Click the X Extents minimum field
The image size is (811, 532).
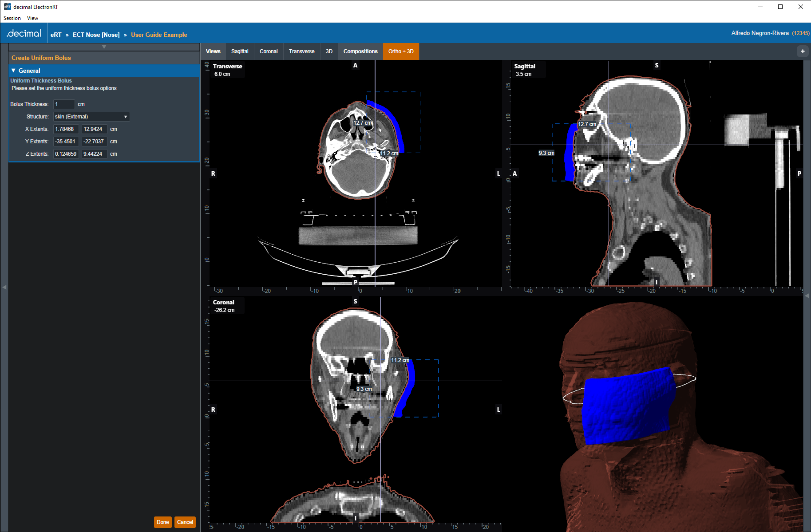66,129
